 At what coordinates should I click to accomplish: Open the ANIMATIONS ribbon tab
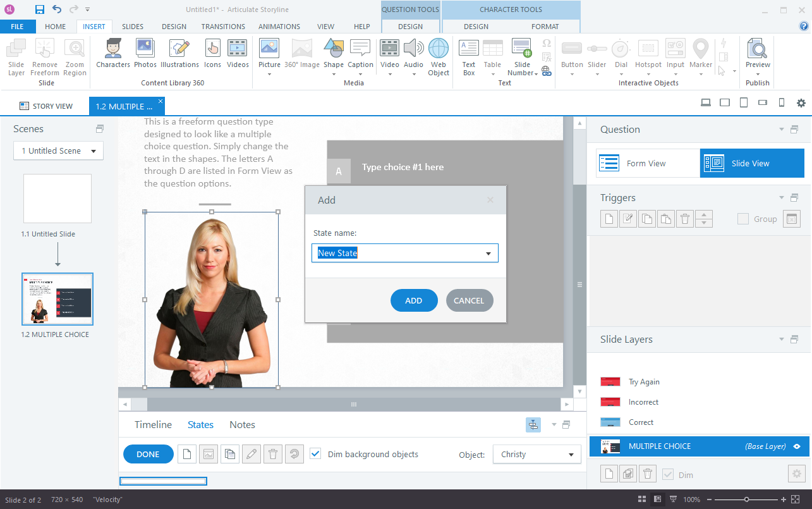click(x=279, y=27)
